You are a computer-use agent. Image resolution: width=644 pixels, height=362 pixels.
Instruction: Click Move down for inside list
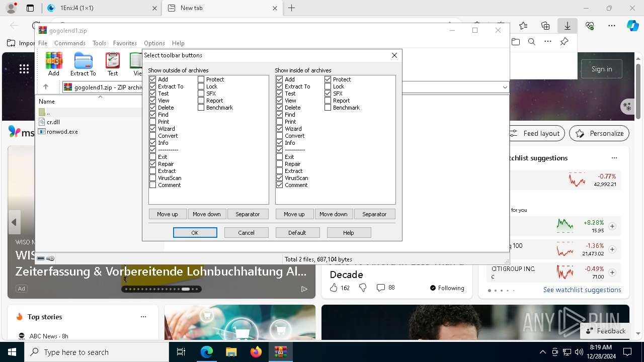point(334,214)
